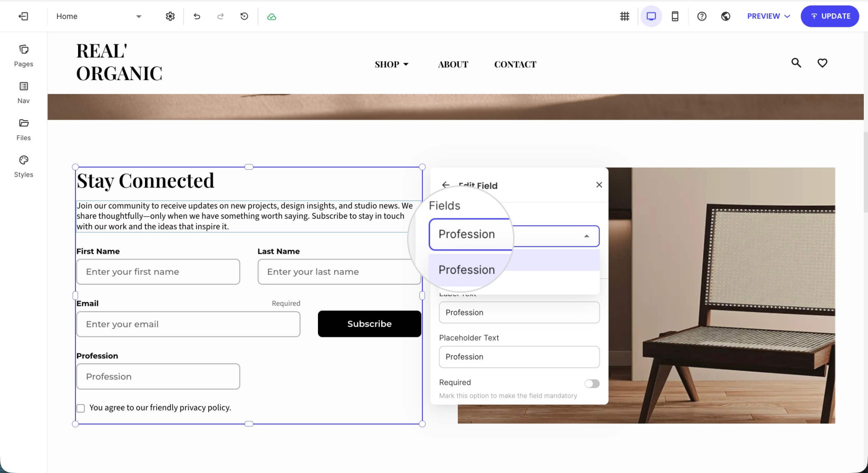
Task: Edit the Label Text Profession field
Action: [519, 313]
